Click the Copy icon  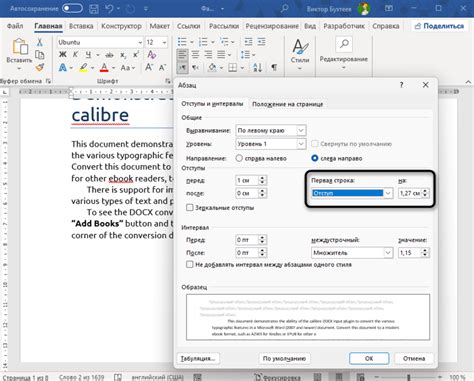pos(40,55)
